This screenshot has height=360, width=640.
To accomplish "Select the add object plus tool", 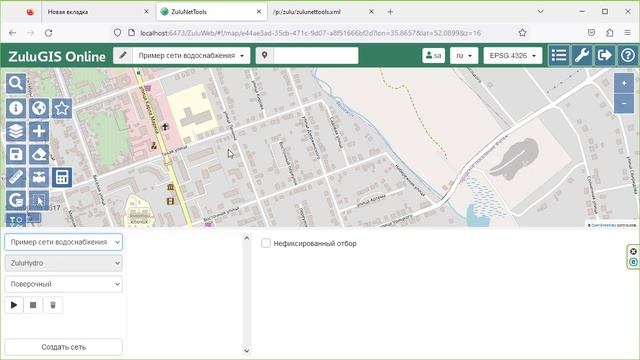I will 39,131.
